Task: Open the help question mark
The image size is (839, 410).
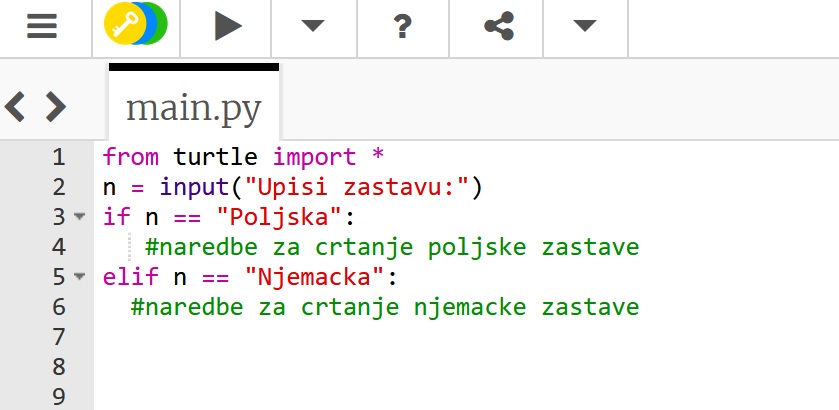Action: (402, 27)
